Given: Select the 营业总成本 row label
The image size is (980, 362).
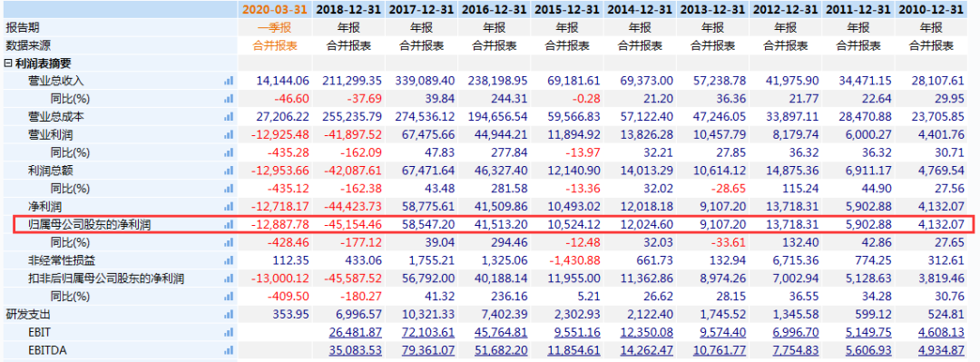Looking at the screenshot, I should (55, 117).
